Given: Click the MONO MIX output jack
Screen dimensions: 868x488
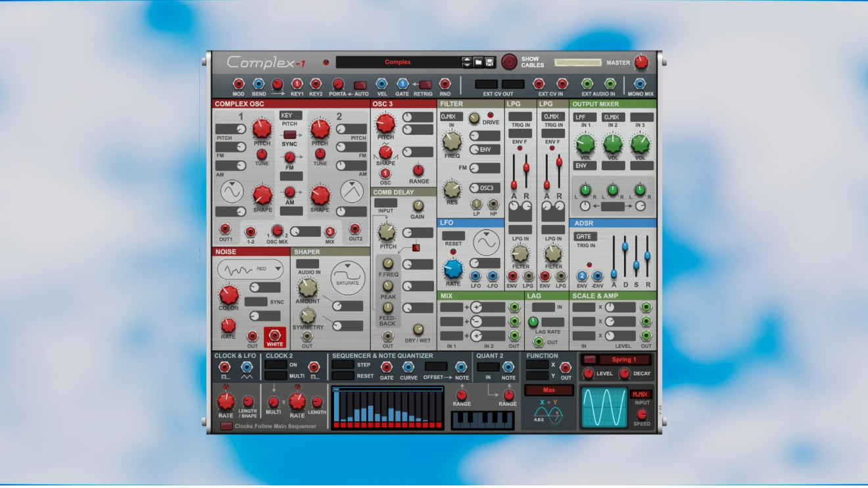Looking at the screenshot, I should point(640,84).
